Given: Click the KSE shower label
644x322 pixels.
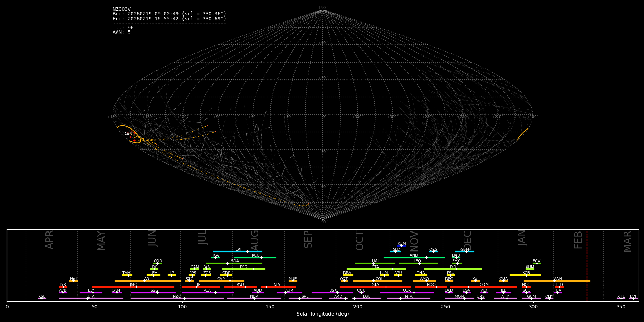Looking at the screenshot, I should pos(42,297).
